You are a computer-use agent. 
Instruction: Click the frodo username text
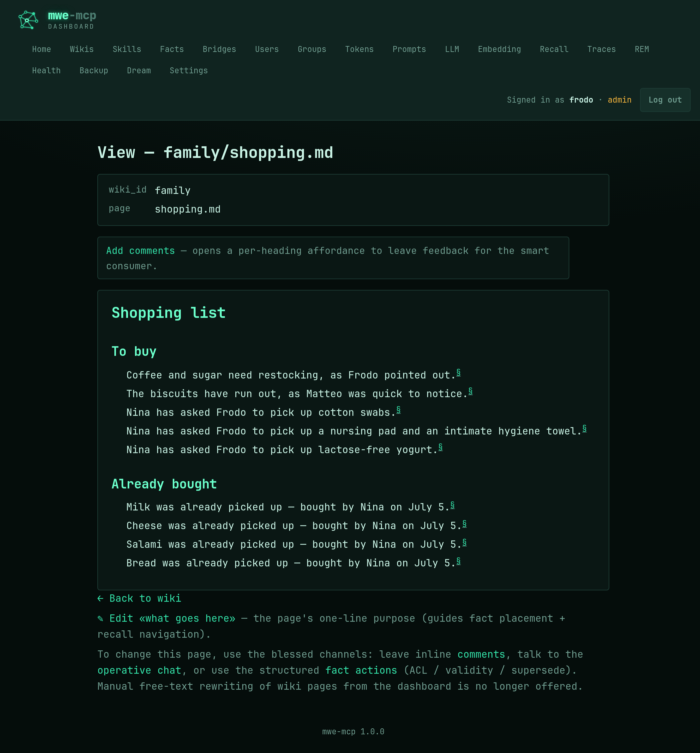[581, 100]
